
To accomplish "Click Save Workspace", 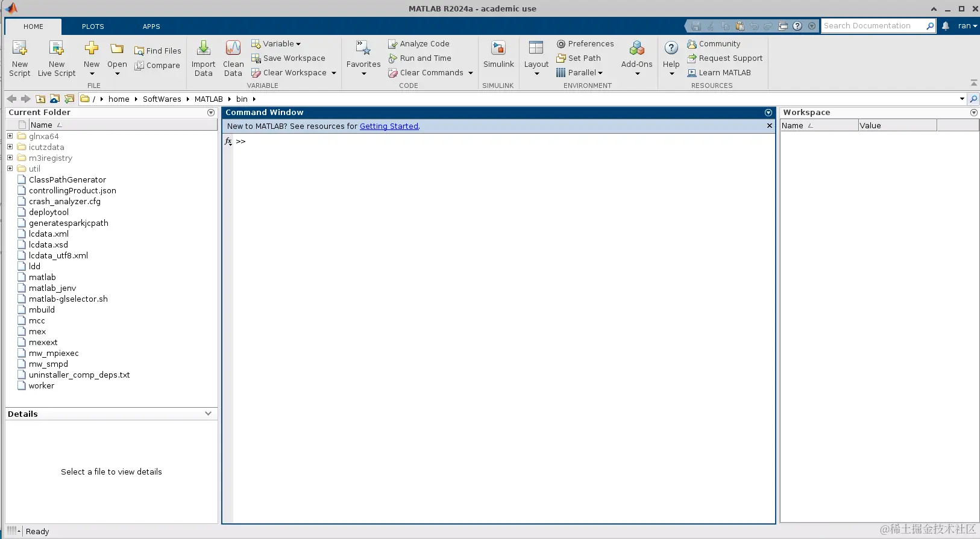I will coord(288,58).
